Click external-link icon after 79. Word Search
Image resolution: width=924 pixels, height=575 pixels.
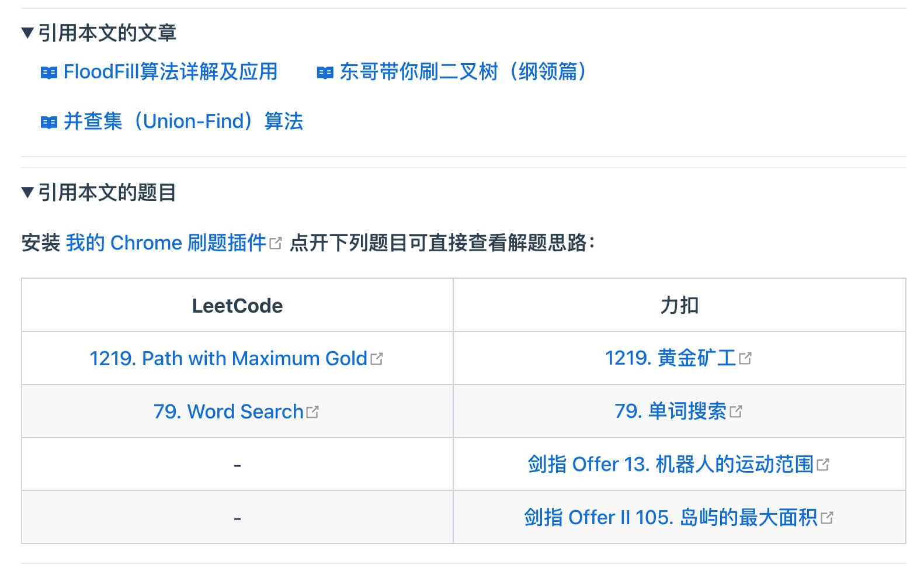312,412
